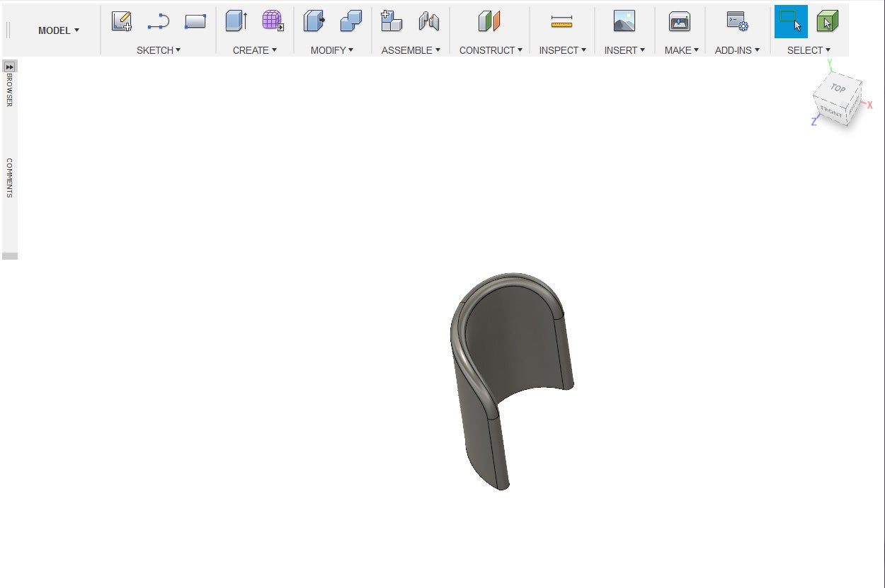
Task: Select the Line sketch tool
Action: point(159,22)
